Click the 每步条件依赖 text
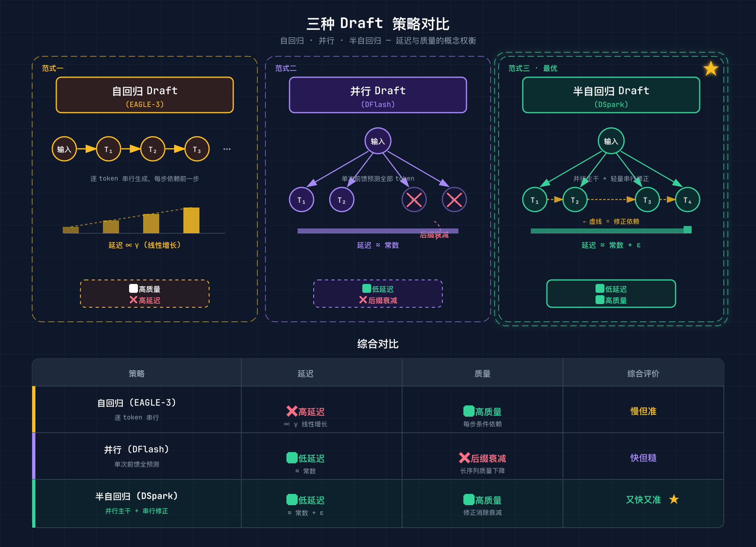 [x=483, y=424]
